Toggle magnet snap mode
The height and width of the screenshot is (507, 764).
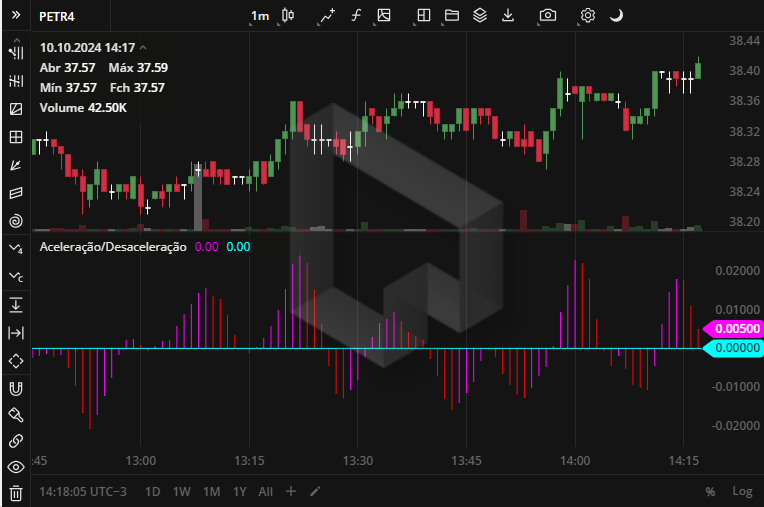(x=16, y=389)
